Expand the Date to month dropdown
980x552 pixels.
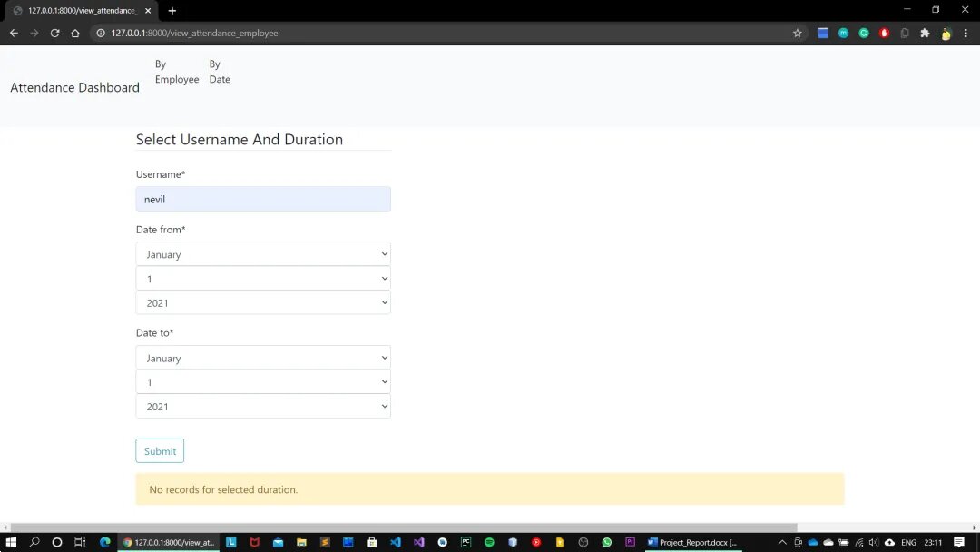point(263,358)
